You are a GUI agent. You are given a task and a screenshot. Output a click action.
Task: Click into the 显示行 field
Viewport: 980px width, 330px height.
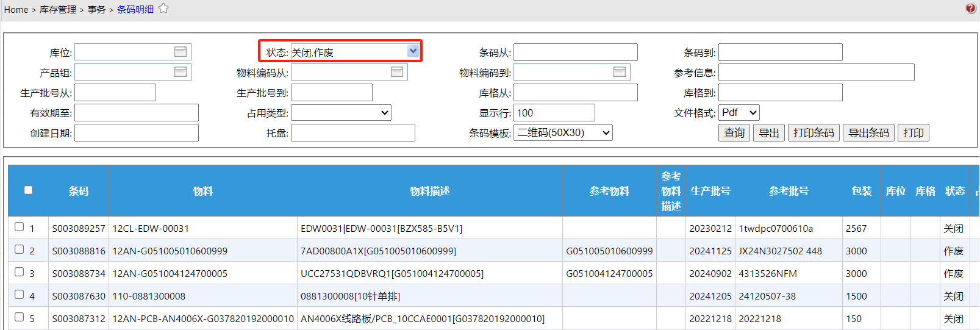click(554, 113)
